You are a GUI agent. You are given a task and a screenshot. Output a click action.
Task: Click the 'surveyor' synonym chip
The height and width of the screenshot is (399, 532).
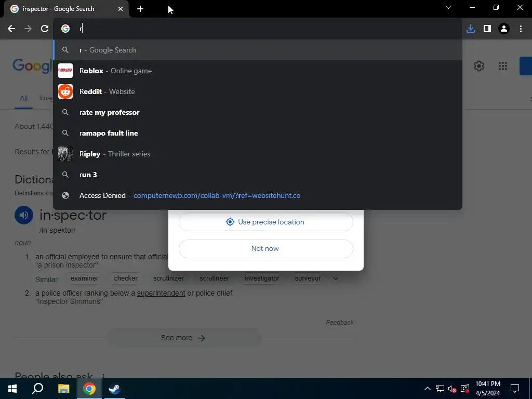coord(308,278)
